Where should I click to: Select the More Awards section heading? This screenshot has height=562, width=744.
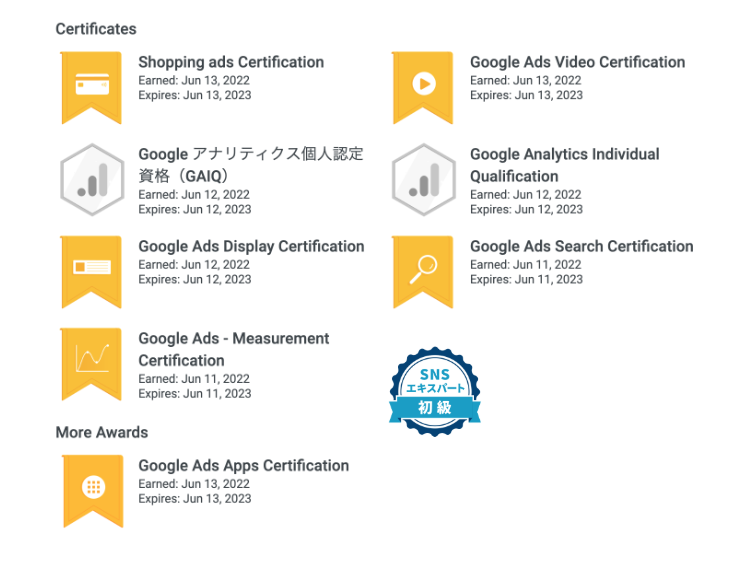click(102, 432)
